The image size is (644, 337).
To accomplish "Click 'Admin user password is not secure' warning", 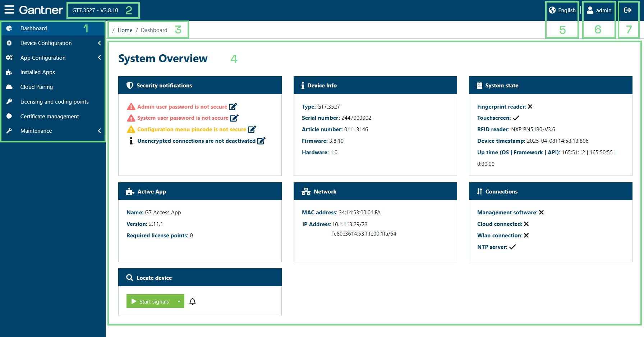I will pyautogui.click(x=182, y=107).
